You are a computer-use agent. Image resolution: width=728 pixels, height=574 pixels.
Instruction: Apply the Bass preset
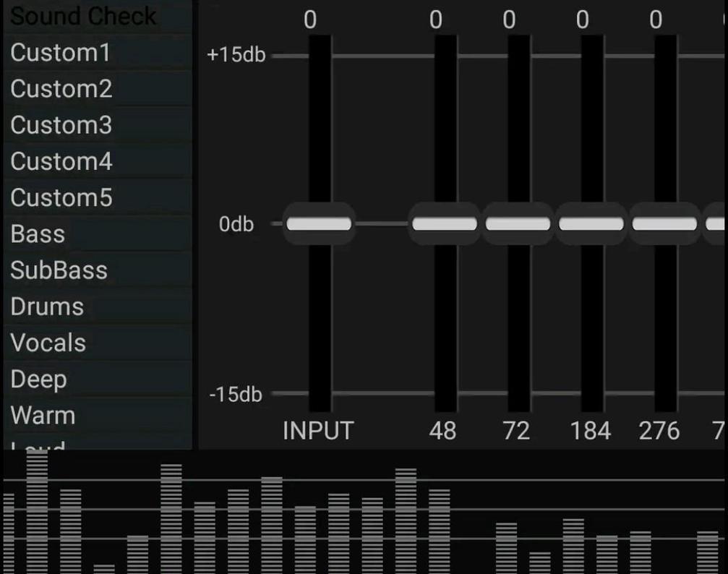(80, 233)
